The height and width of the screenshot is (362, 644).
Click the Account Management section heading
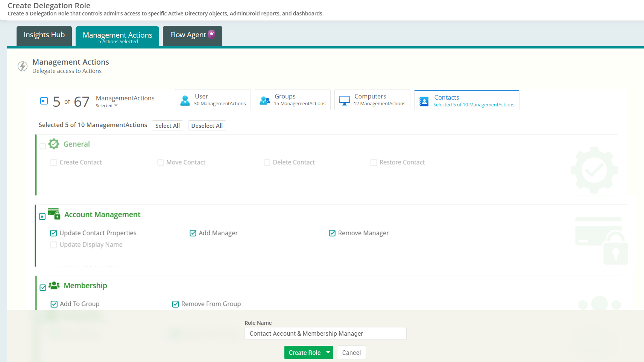click(102, 215)
